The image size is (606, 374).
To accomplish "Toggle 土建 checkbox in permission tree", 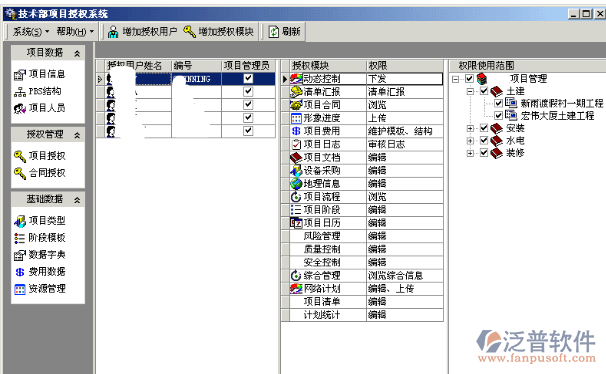I will tap(484, 91).
